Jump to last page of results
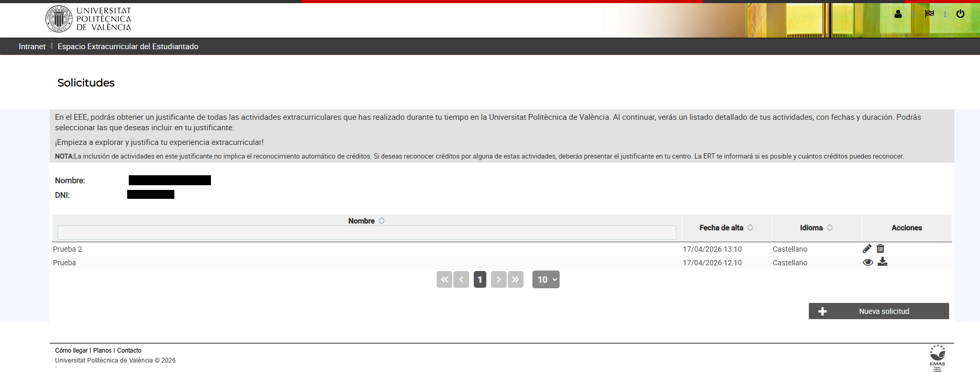The image size is (980, 372). tap(516, 279)
